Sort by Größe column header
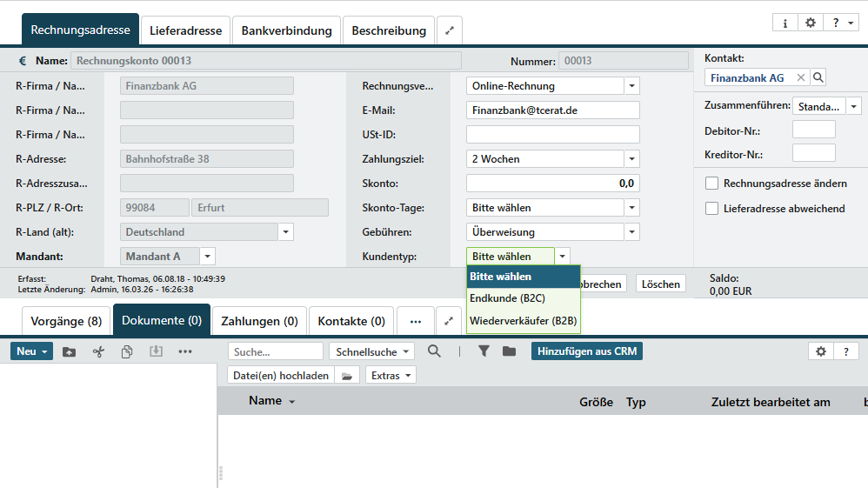868x488 pixels. coord(596,402)
